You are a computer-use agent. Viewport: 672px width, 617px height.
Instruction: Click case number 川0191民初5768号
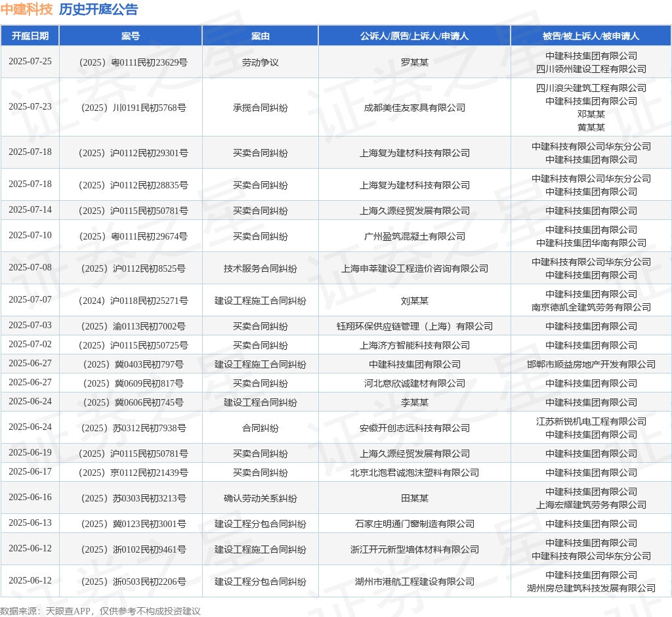point(133,108)
